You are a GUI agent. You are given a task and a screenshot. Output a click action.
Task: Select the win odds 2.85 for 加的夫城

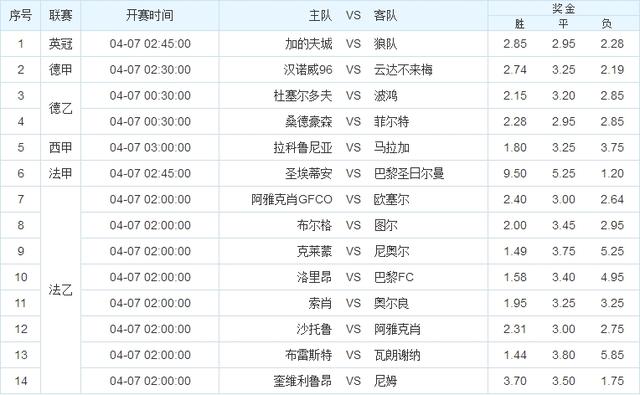tap(515, 44)
